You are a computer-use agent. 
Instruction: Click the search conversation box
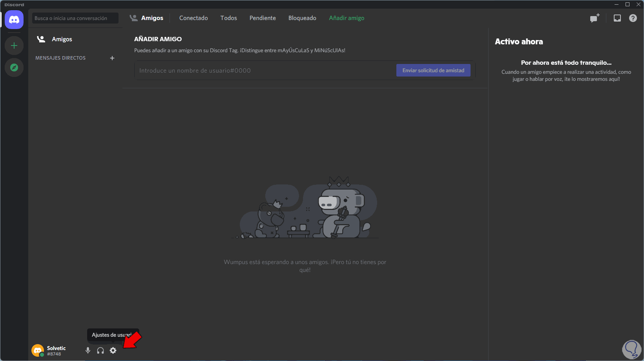click(x=75, y=18)
